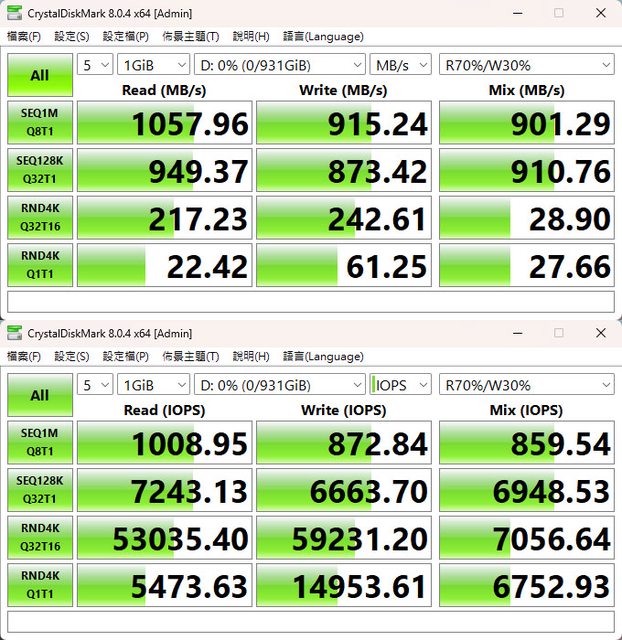Click the empty comment field in top window
The height and width of the screenshot is (640, 622).
point(310,301)
